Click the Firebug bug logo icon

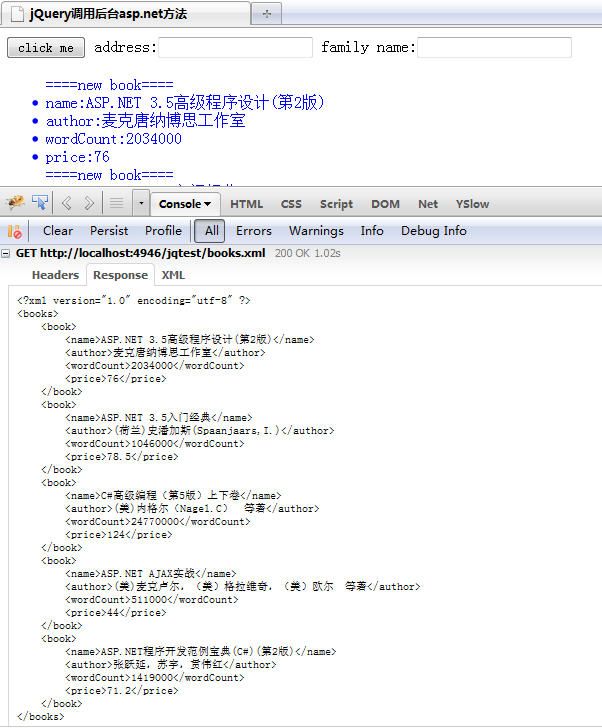pos(15,203)
